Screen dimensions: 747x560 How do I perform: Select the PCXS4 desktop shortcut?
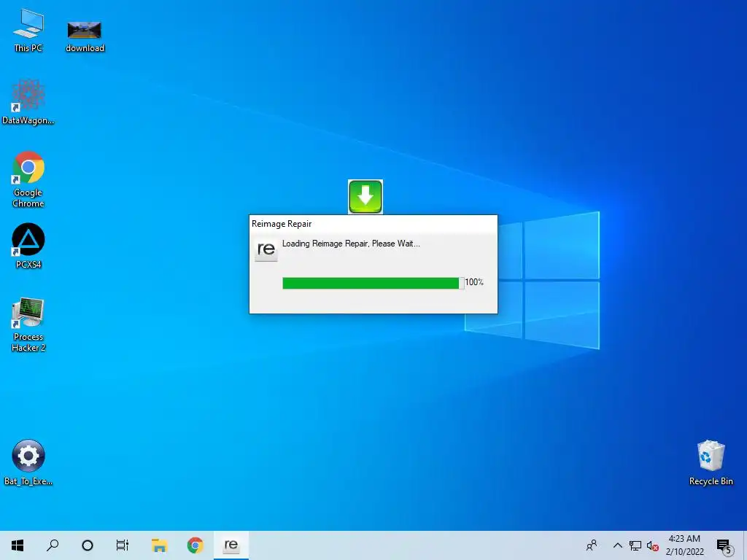(28, 246)
